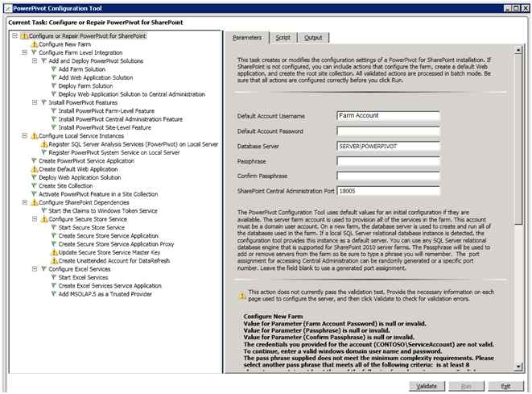Click status icon beside Deploy Web Application Solution
Viewport: 532px width, 394px height.
34,177
